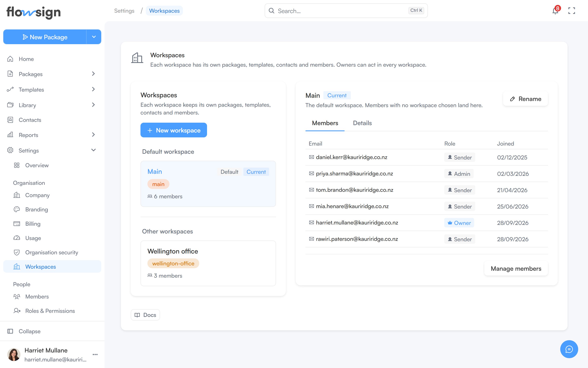The width and height of the screenshot is (588, 368).
Task: Select the Members tab
Action: (325, 123)
